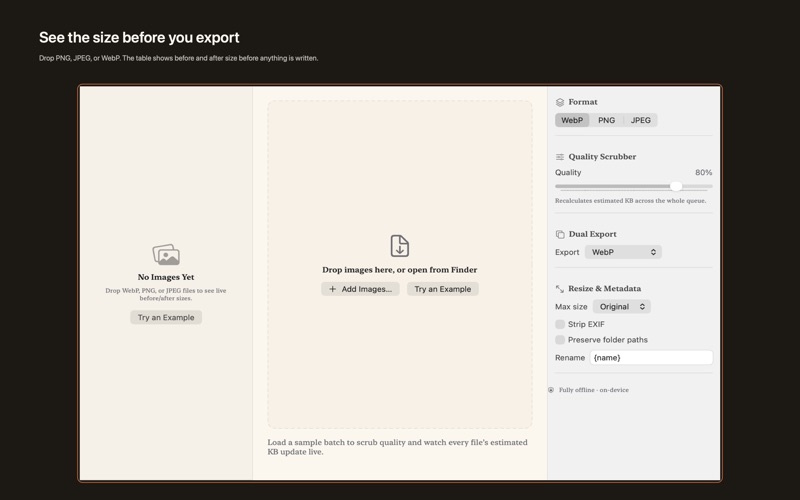Enable the Strip EXIF checkbox

point(560,324)
